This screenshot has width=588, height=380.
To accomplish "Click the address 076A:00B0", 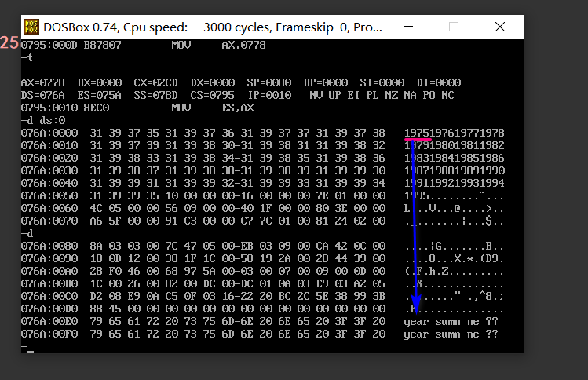I will [x=49, y=283].
